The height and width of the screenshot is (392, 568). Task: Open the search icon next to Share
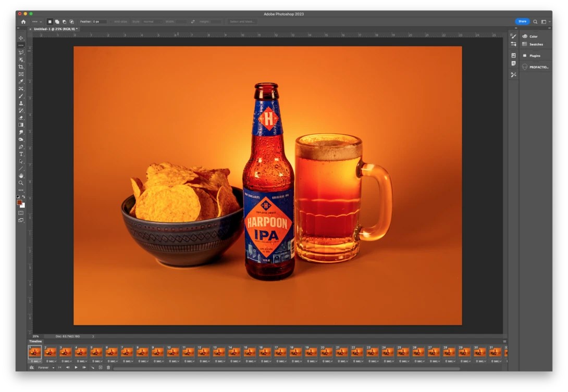click(x=535, y=22)
